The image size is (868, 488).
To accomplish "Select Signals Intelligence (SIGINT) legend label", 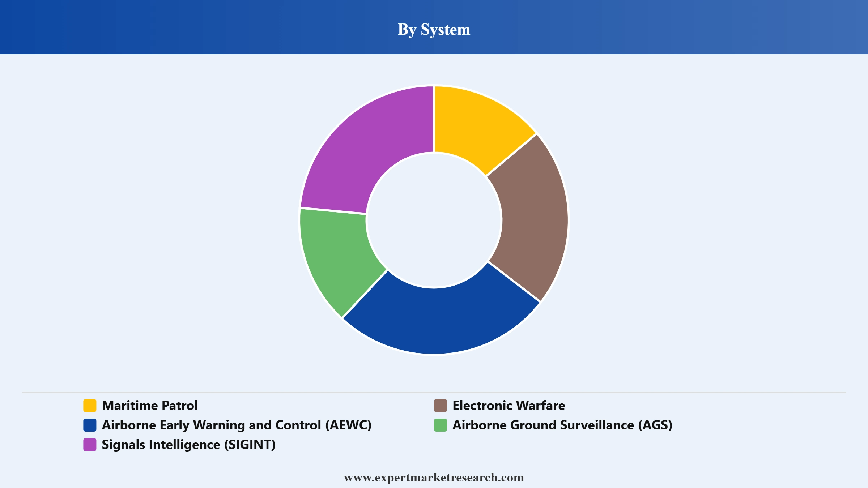I will (x=188, y=445).
